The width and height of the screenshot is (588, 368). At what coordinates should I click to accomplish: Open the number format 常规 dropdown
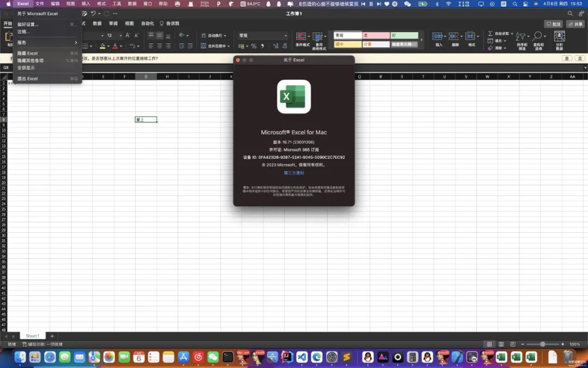(285, 35)
